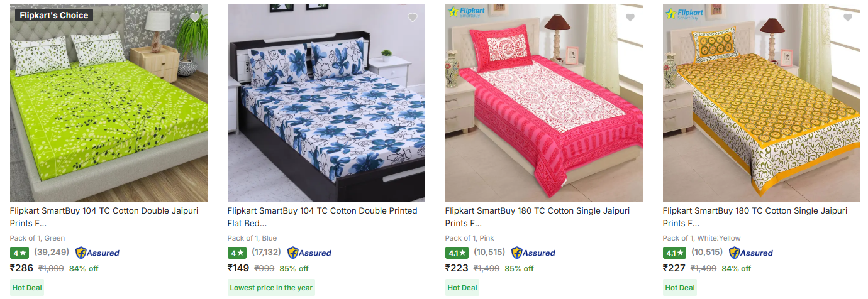Click Hot Deal tag under ₹286 bedsheet

[x=27, y=287]
